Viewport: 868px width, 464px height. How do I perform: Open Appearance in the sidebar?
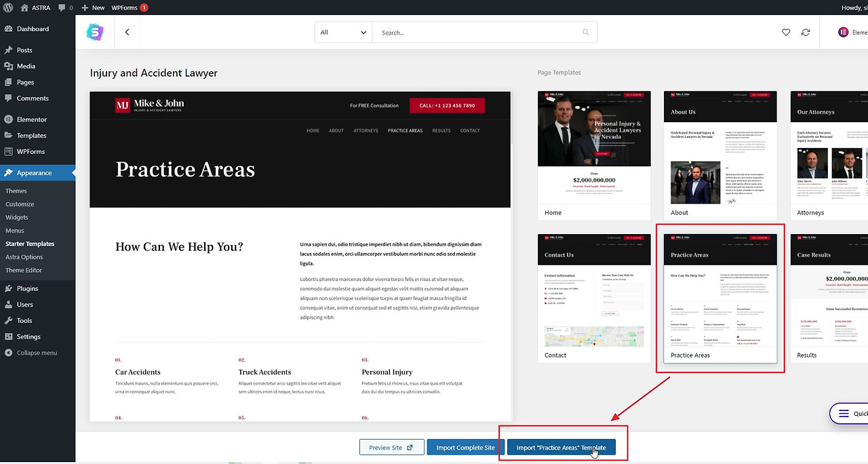coord(37,172)
